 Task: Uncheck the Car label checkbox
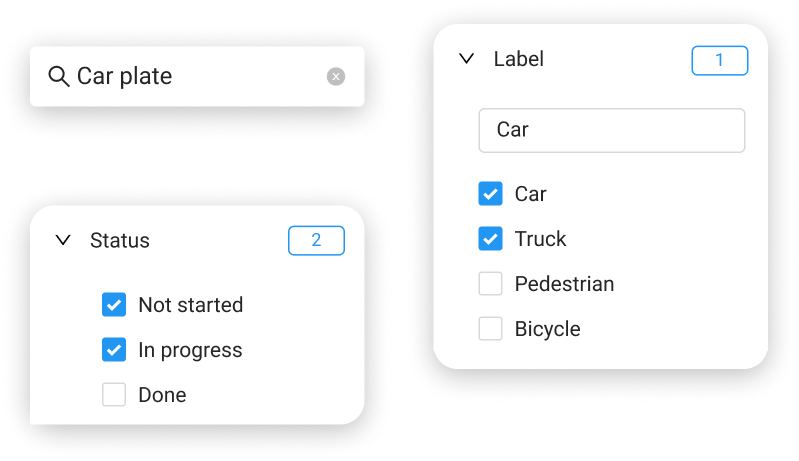[490, 194]
